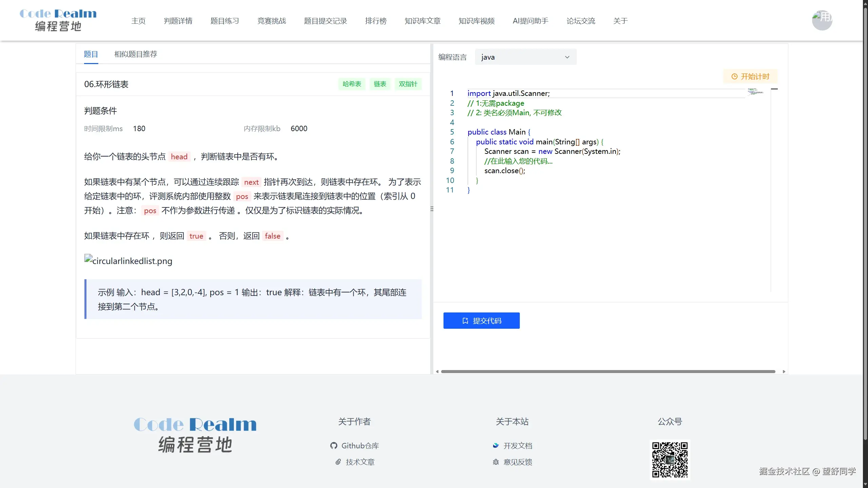Click the paperclip icon next to 技术文章
Screen dimensions: 868x488
[x=338, y=462]
